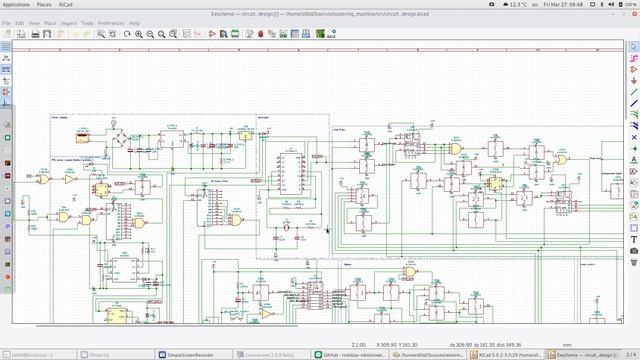Open the Symbol Editor

tap(211, 34)
